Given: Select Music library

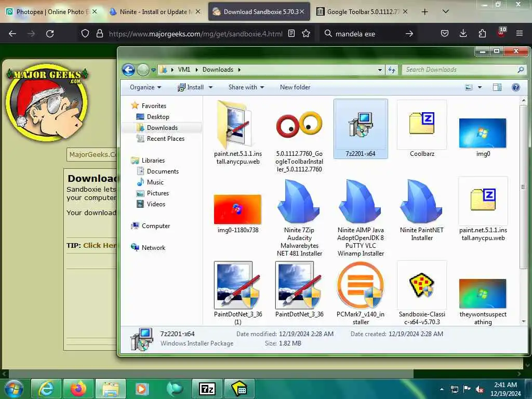Looking at the screenshot, I should [150, 182].
